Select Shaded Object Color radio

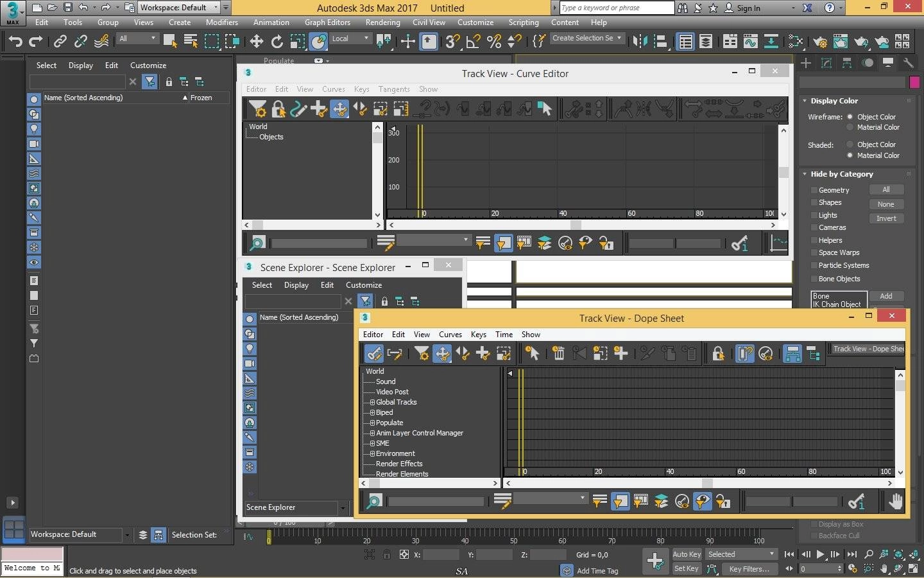(850, 144)
